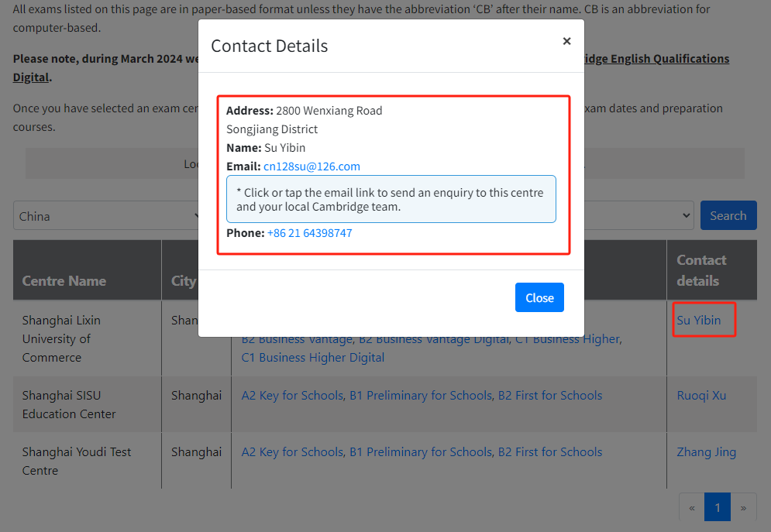Open Su Yibin contact details link
This screenshot has height=532, width=771.
click(699, 320)
